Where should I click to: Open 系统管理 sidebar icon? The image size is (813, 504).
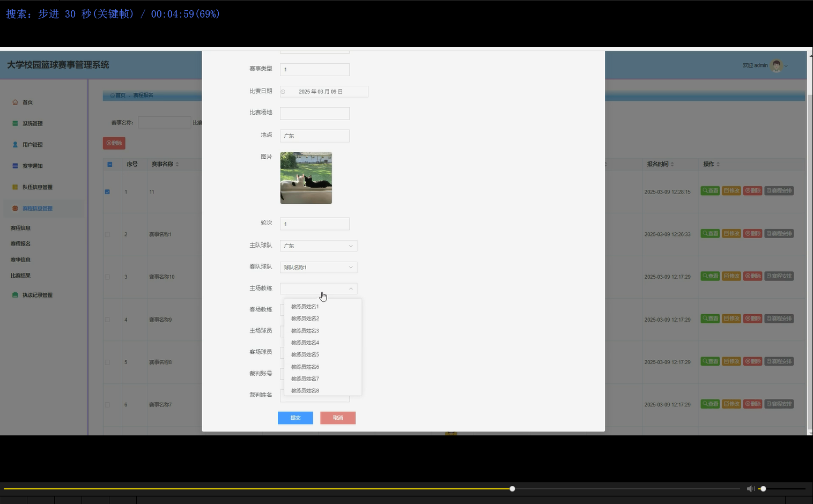[x=15, y=123]
